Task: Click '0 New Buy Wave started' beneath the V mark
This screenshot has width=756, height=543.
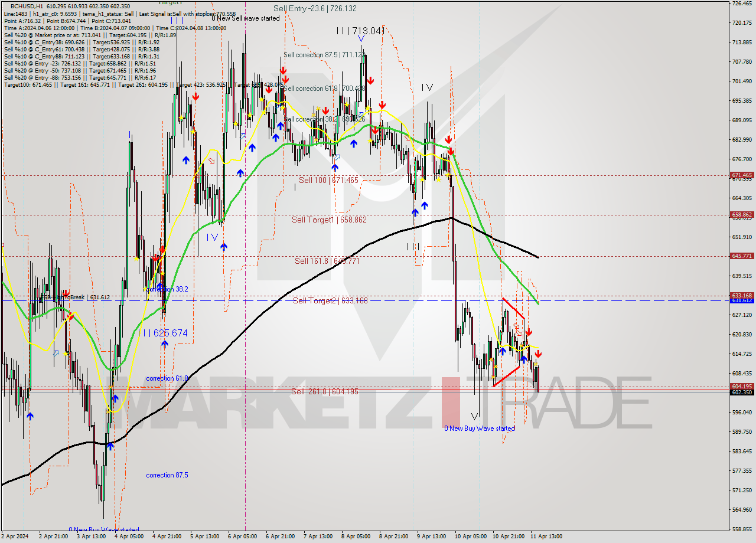Action: pyautogui.click(x=480, y=428)
